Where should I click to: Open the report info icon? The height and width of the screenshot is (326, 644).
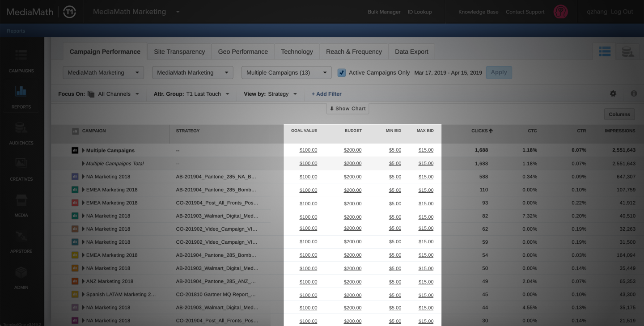point(634,93)
